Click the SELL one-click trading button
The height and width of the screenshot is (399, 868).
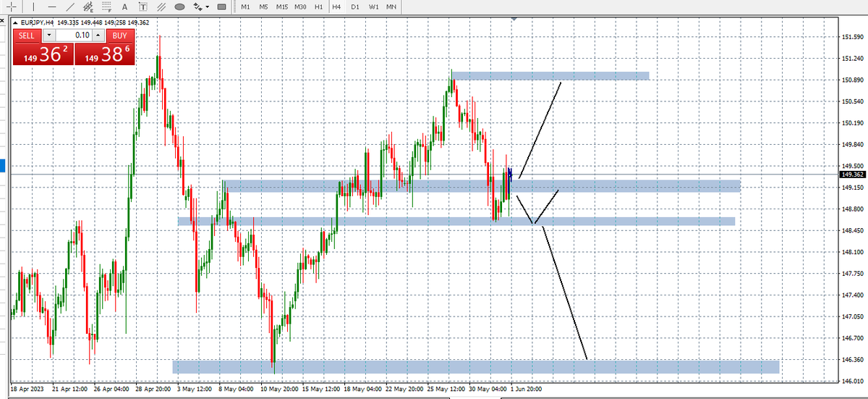pos(27,35)
